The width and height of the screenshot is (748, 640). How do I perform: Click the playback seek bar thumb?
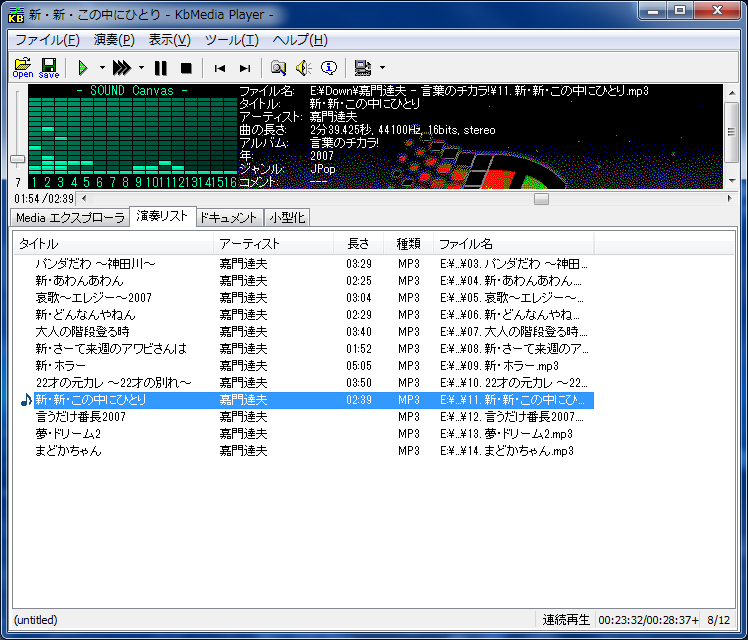click(541, 198)
